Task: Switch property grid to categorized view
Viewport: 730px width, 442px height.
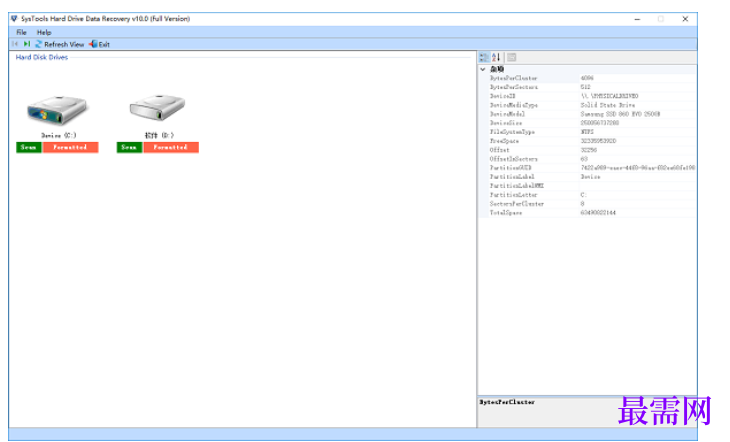Action: pos(484,57)
